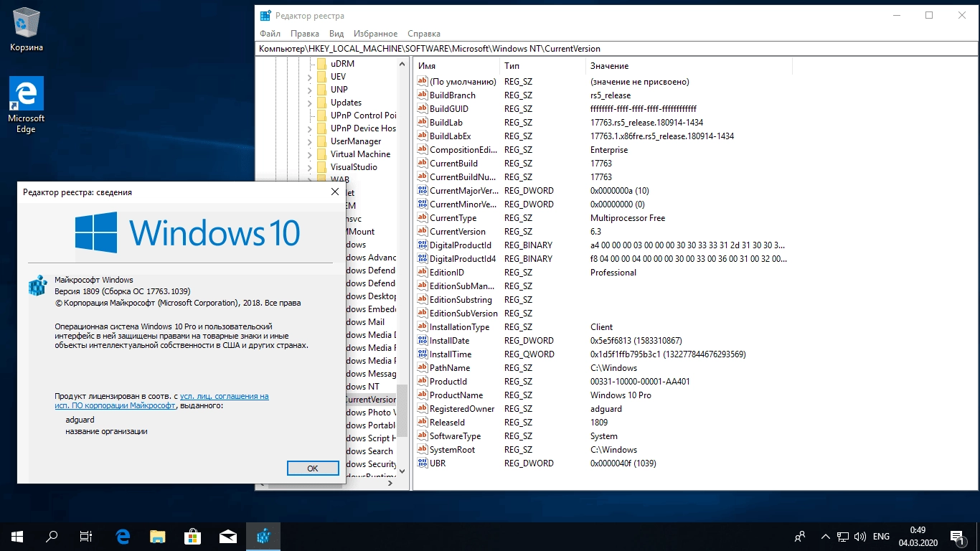Open the Start menu
The height and width of the screenshot is (551, 980).
pos(17,536)
